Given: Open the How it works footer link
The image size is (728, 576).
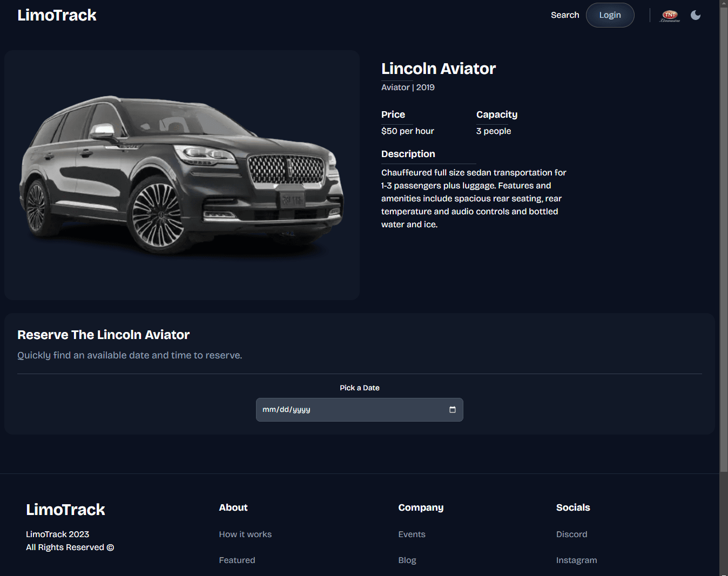Looking at the screenshot, I should (245, 534).
